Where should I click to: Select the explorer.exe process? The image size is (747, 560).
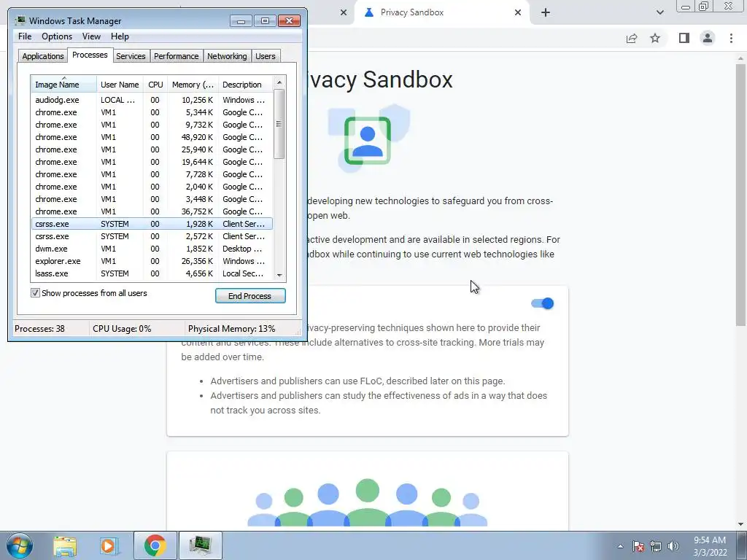coord(152,261)
